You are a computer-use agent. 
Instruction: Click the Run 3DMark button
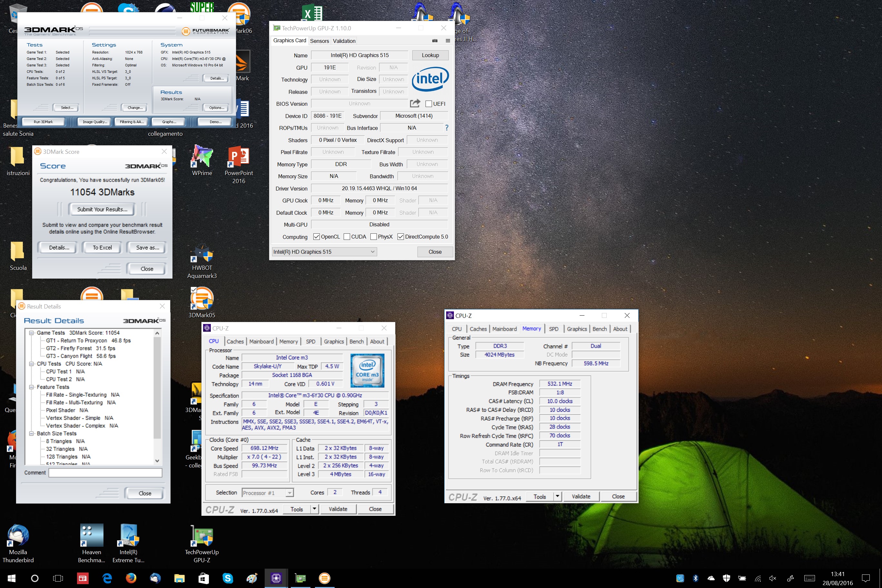43,122
